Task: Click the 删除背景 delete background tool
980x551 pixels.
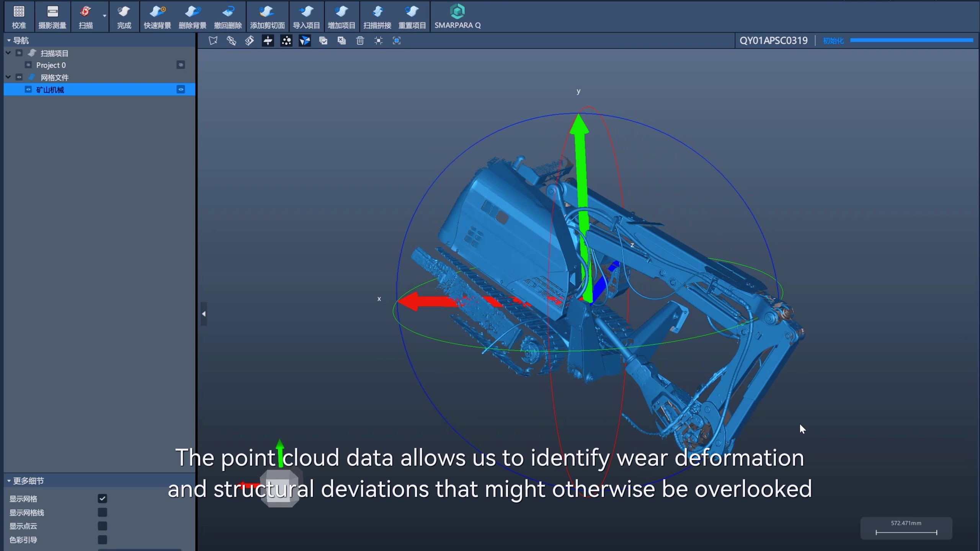Action: click(193, 17)
